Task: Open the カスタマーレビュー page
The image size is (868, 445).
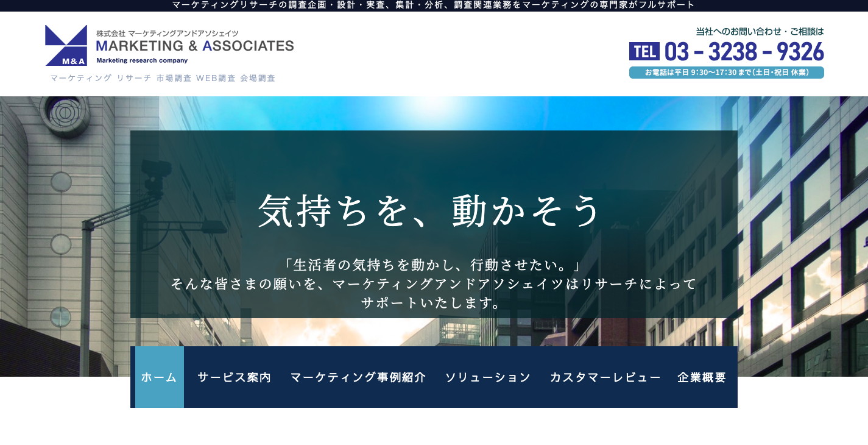Action: pyautogui.click(x=605, y=377)
